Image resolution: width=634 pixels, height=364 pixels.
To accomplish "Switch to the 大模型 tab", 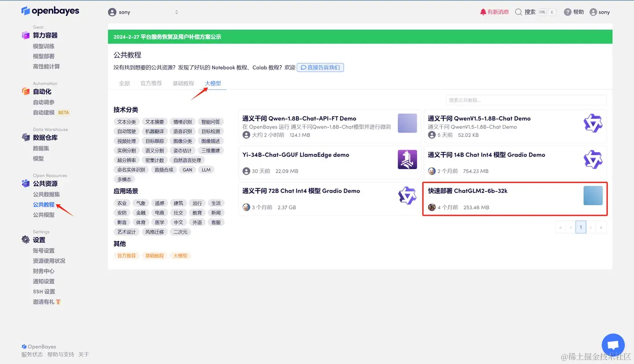I will click(213, 83).
